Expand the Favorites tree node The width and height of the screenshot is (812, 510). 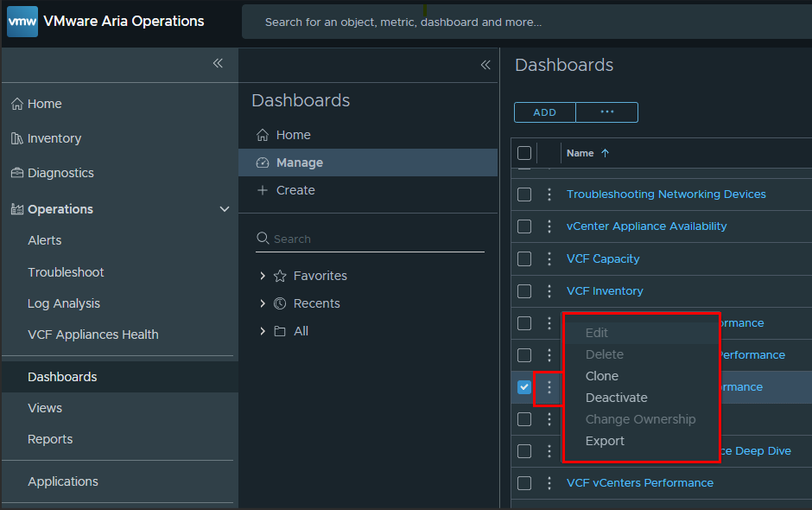click(x=263, y=276)
